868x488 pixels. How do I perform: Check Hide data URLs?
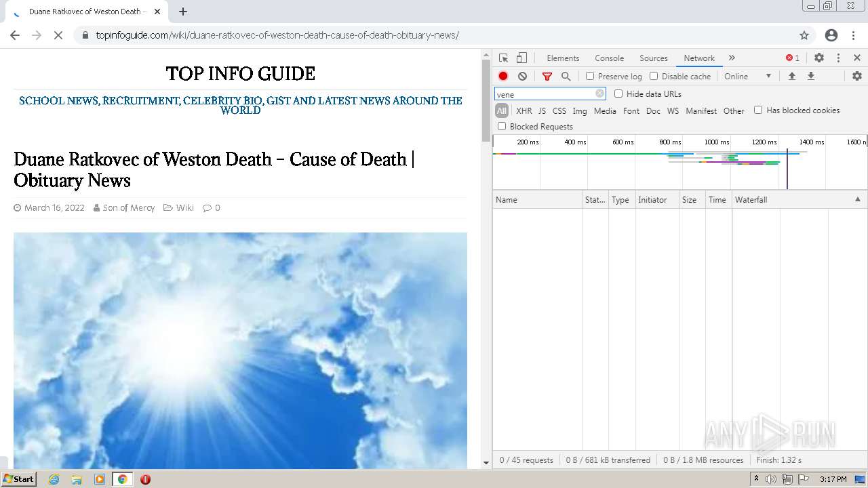coord(618,94)
